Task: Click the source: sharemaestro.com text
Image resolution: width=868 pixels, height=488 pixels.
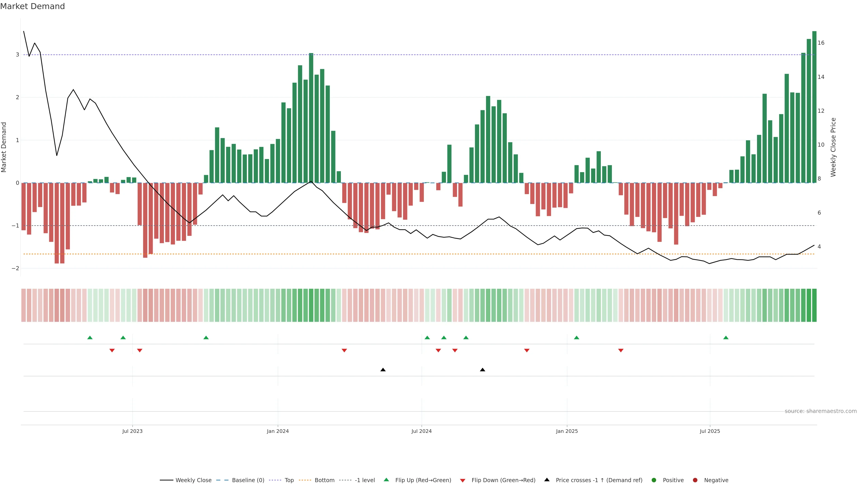Action: [x=821, y=411]
